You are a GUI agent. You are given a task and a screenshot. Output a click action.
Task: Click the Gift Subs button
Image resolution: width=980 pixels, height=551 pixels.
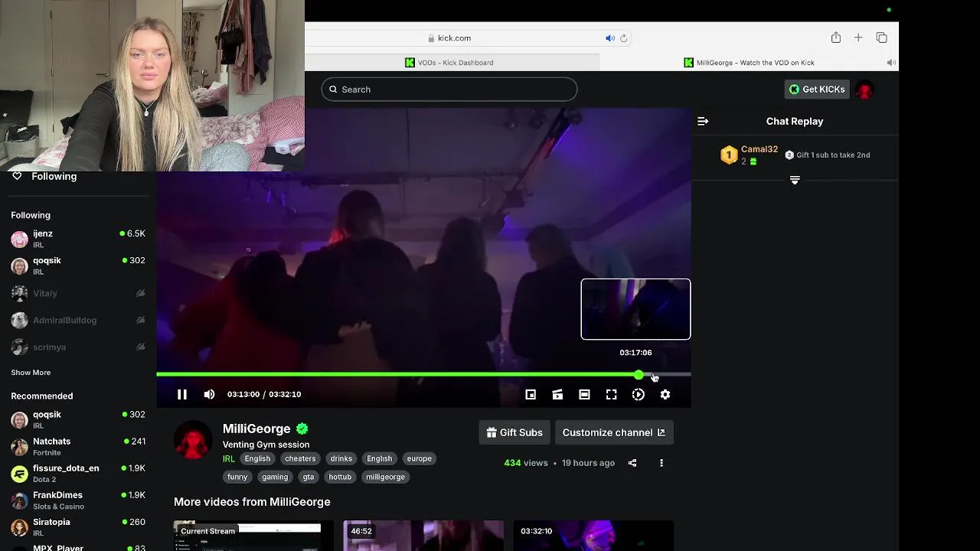pyautogui.click(x=514, y=432)
